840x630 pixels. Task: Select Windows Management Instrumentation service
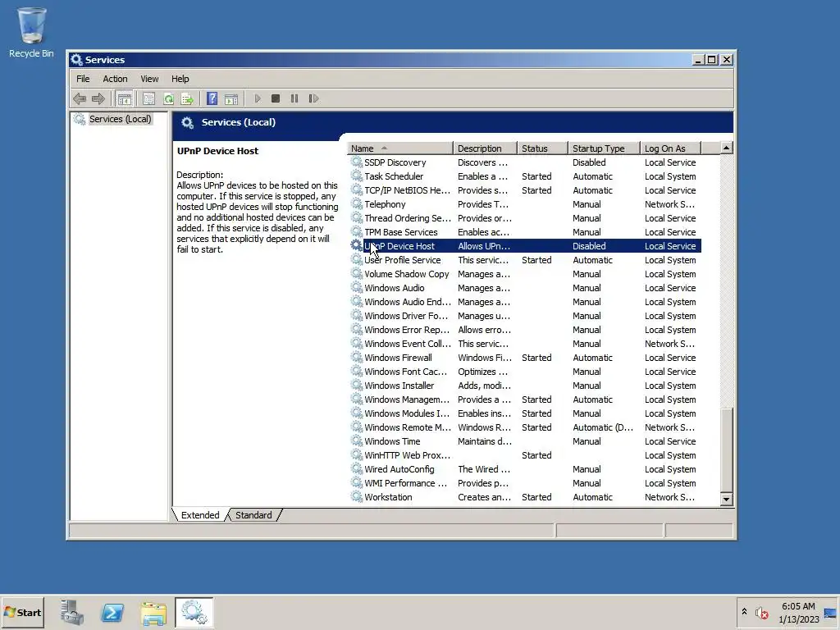click(524, 399)
